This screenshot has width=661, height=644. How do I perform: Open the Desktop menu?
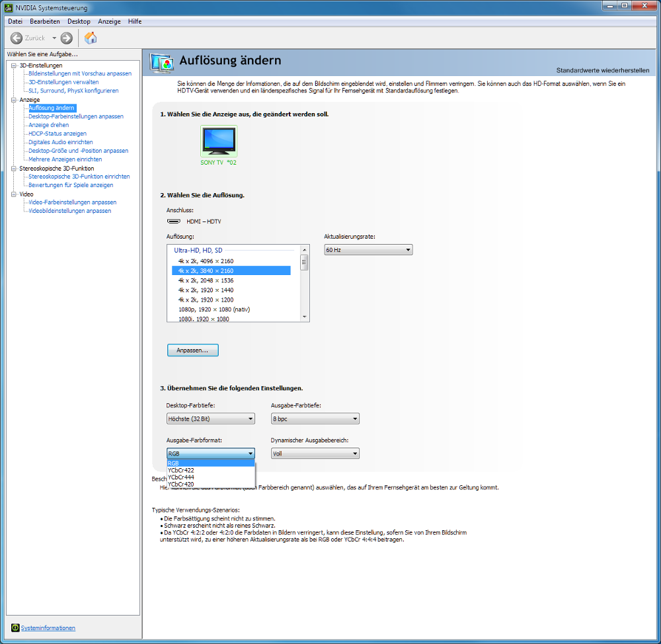click(79, 22)
